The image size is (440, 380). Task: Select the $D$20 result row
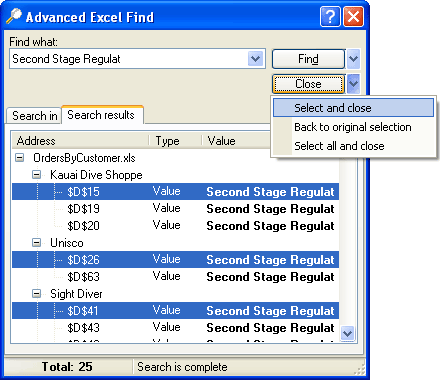click(x=176, y=226)
